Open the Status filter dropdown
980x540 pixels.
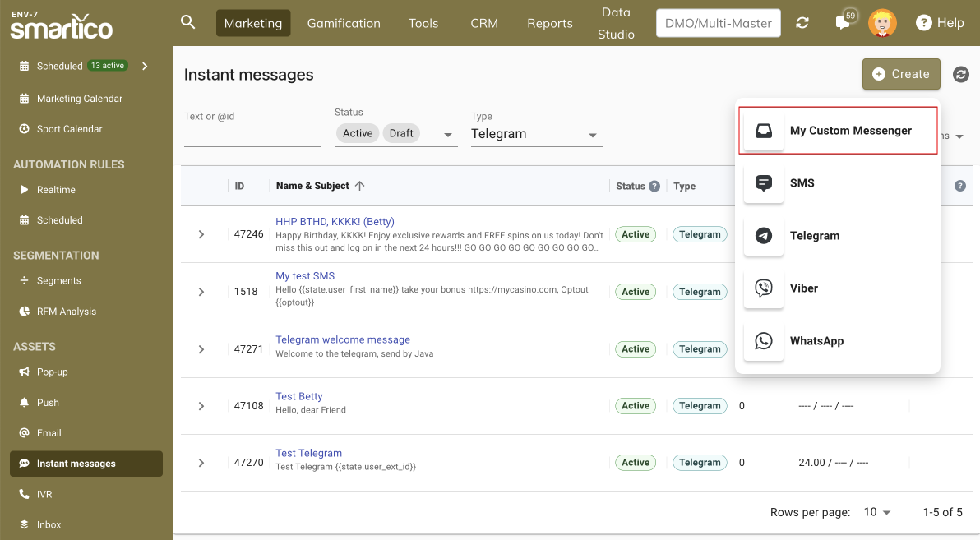coord(448,135)
